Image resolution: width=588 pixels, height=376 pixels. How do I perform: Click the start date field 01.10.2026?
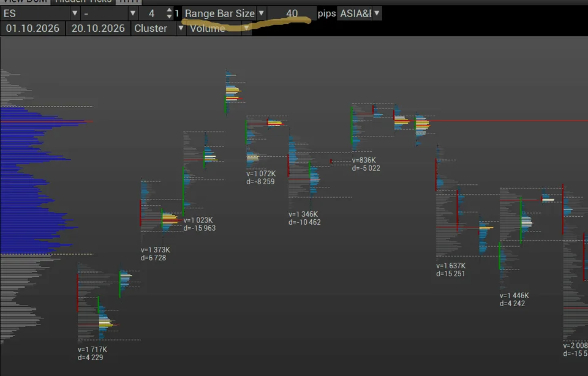[x=32, y=29]
